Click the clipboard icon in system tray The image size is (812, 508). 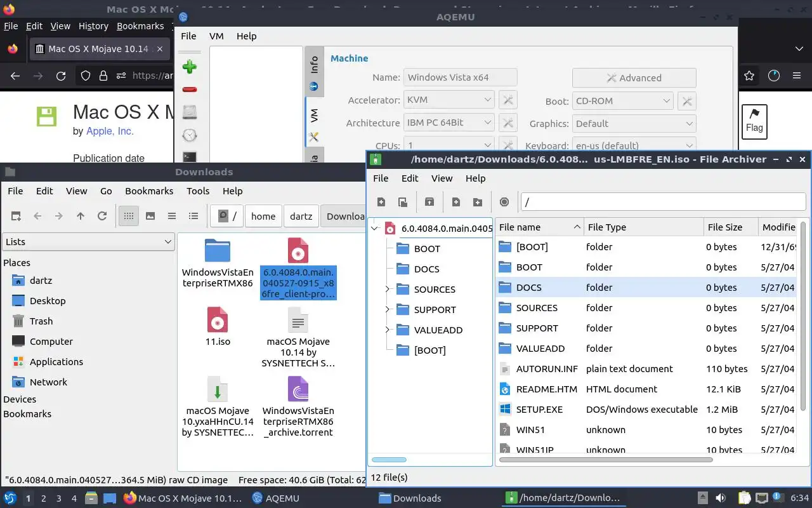743,498
